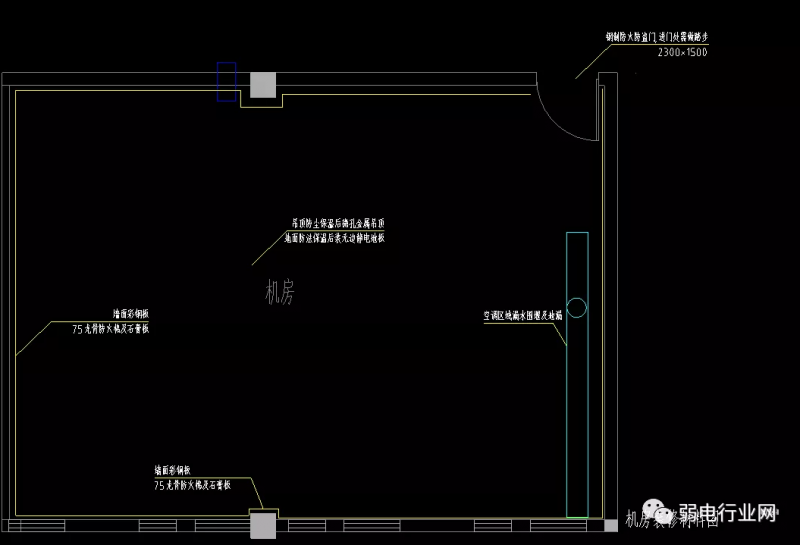
Task: Select the left wall 75龙骨防火棉 text
Action: (111, 328)
